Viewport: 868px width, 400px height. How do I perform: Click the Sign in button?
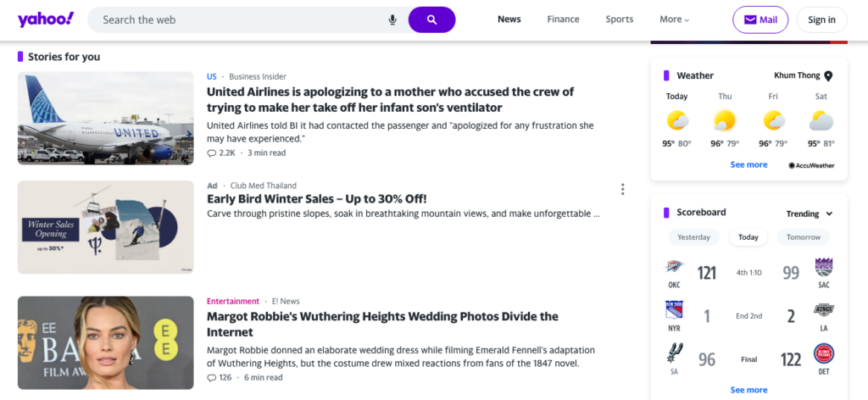821,19
